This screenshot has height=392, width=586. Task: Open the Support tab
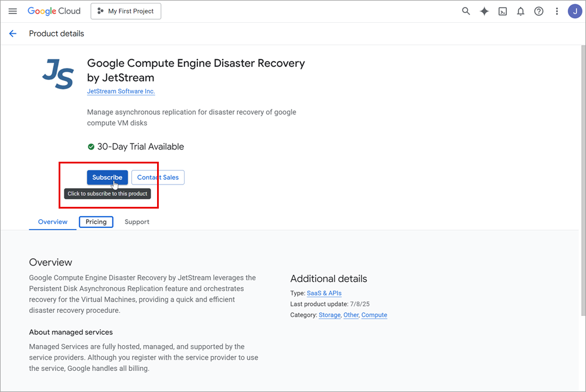[137, 222]
